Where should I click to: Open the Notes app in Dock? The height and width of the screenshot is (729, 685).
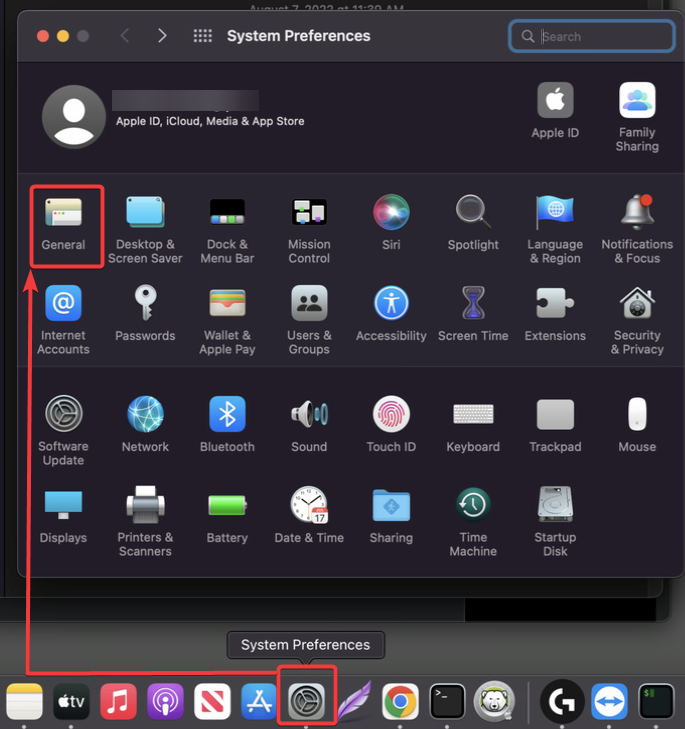click(x=24, y=701)
